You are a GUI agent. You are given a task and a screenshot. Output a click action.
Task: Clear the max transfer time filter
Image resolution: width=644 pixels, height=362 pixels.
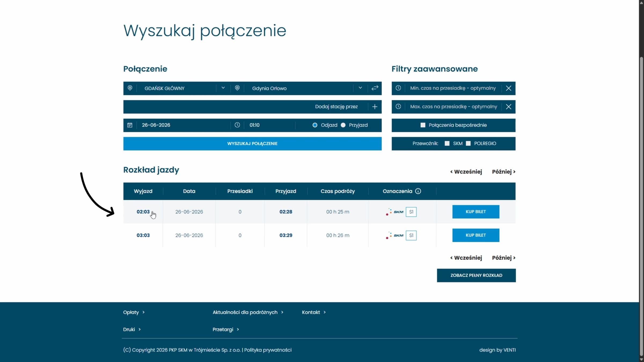508,107
